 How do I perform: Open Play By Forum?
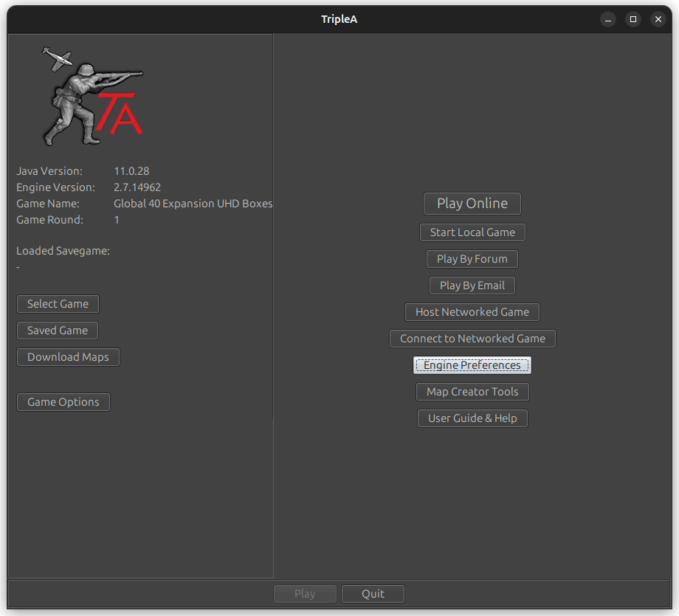(x=472, y=258)
